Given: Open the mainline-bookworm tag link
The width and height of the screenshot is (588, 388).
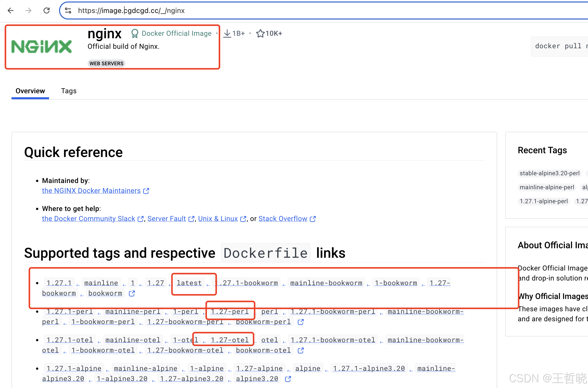Looking at the screenshot, I should click(326, 283).
